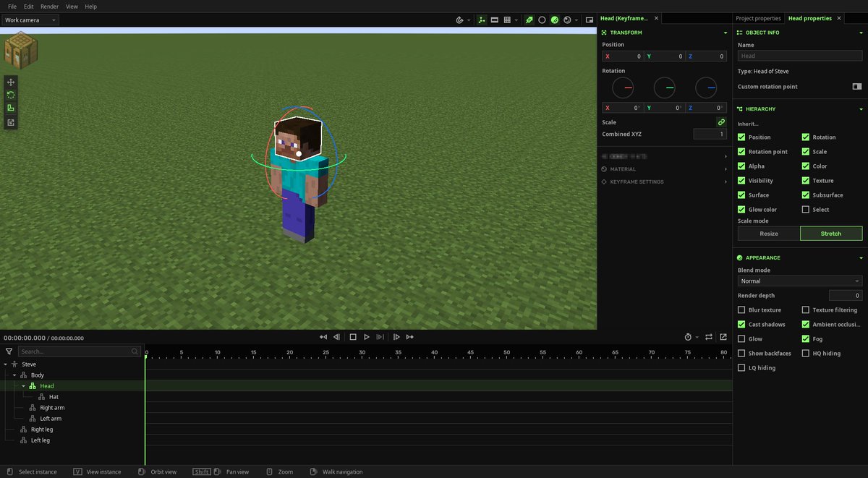Jump to the previous keyframe

[x=323, y=337]
